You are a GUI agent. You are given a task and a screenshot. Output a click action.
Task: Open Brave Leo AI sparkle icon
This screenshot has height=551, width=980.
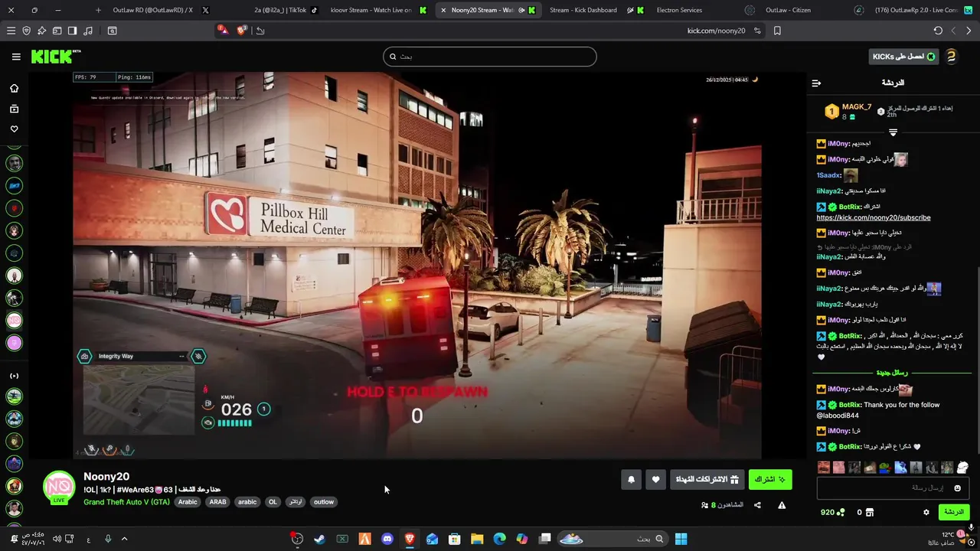[41, 31]
